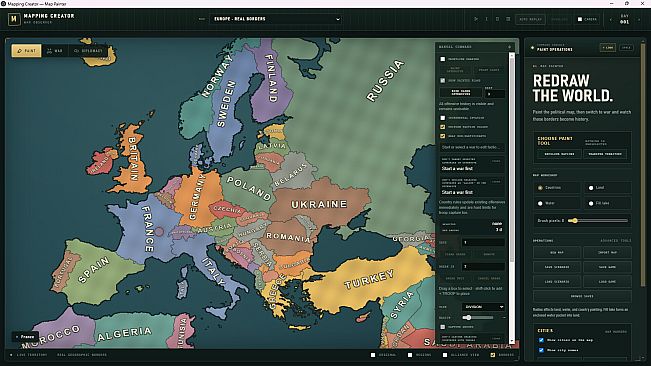Select the Water radio option
Image resolution: width=651 pixels, height=366 pixels.
pyautogui.click(x=540, y=203)
